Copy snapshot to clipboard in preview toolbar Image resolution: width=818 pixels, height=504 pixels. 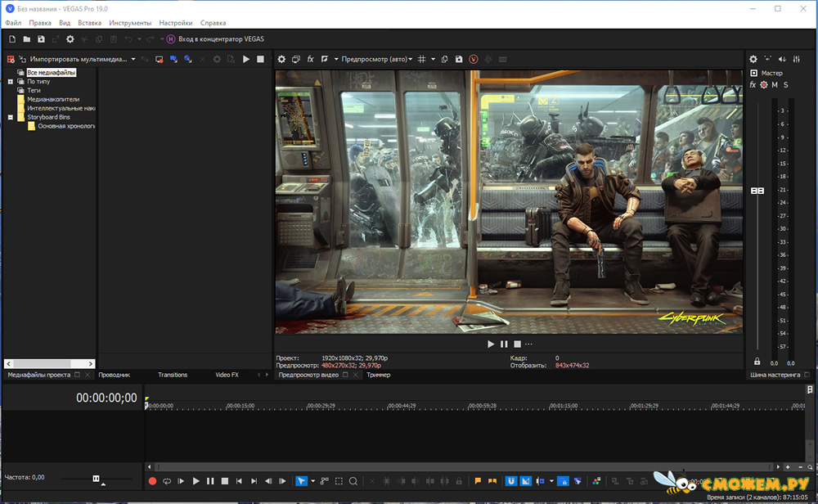pyautogui.click(x=444, y=60)
